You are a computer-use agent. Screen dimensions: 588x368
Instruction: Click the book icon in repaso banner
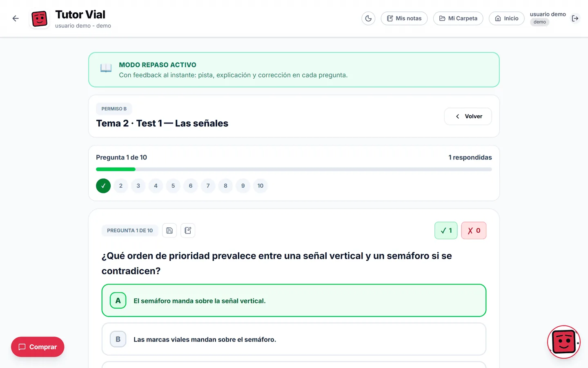tap(106, 68)
